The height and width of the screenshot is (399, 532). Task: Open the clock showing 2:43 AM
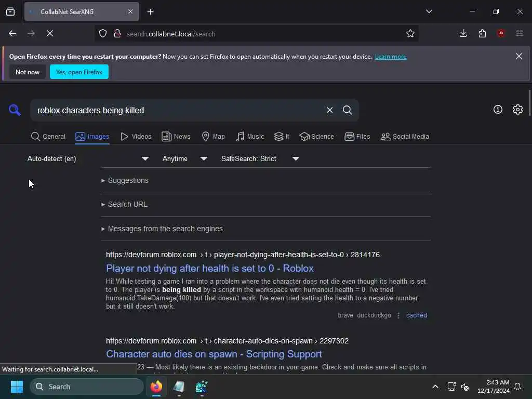(x=494, y=387)
